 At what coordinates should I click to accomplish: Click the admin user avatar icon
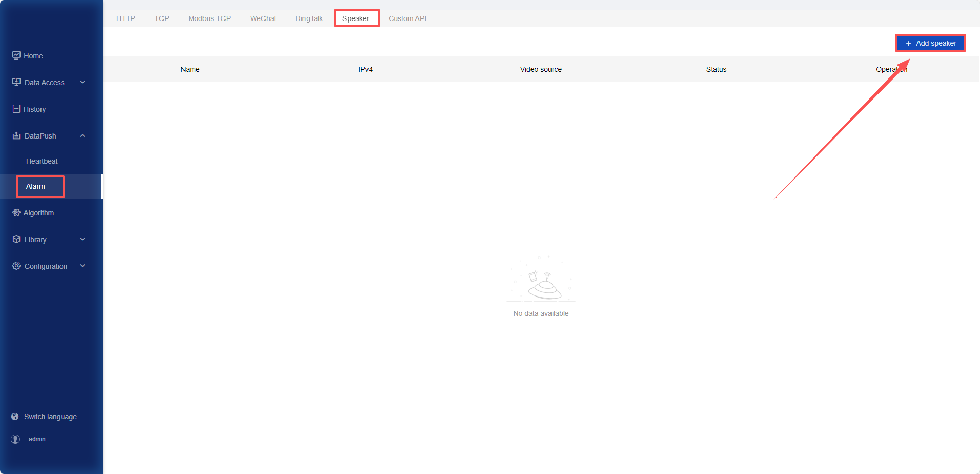click(x=15, y=439)
